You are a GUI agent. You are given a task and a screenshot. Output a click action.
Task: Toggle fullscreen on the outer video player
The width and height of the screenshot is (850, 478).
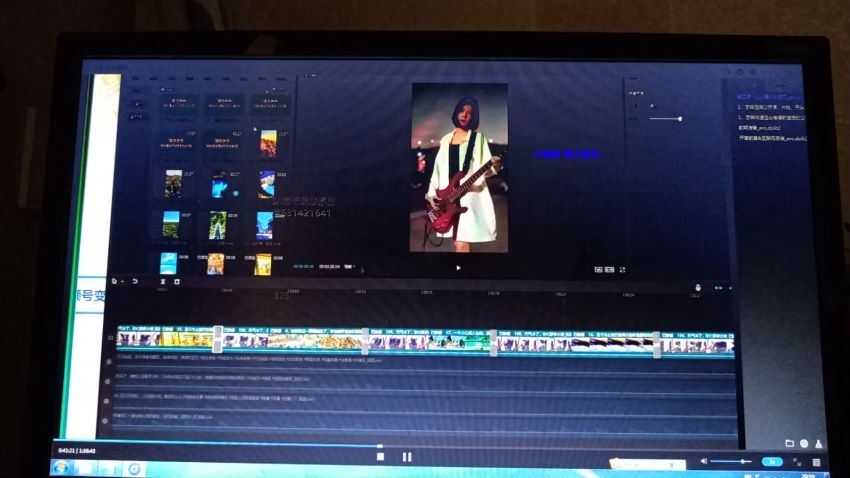click(x=797, y=462)
